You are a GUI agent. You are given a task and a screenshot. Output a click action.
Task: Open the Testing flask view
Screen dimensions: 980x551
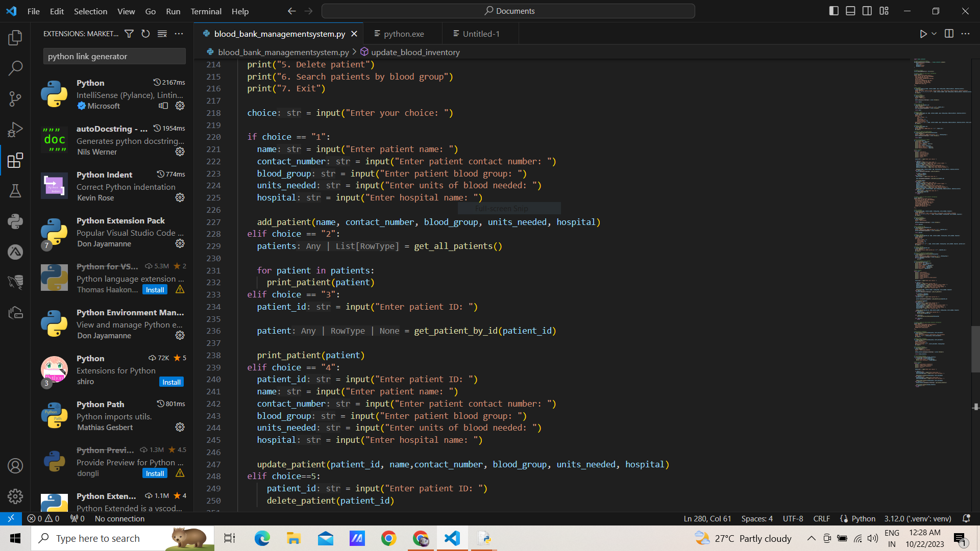click(15, 191)
